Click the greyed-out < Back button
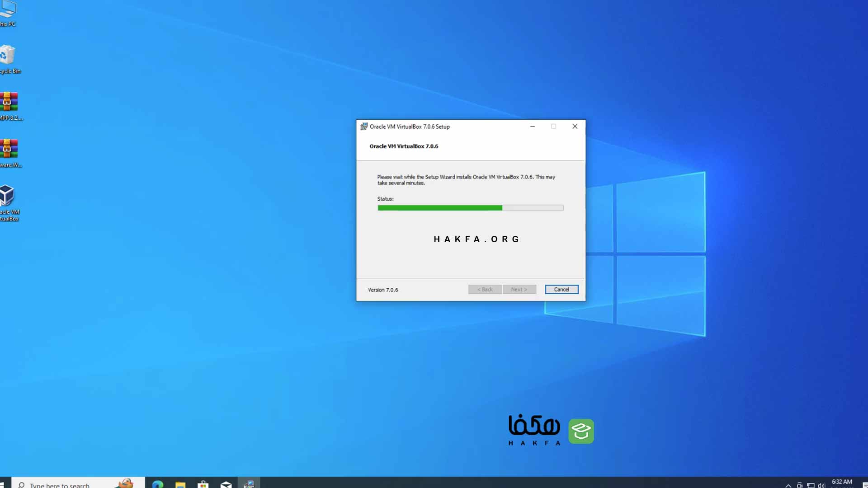The width and height of the screenshot is (868, 488). tap(485, 289)
